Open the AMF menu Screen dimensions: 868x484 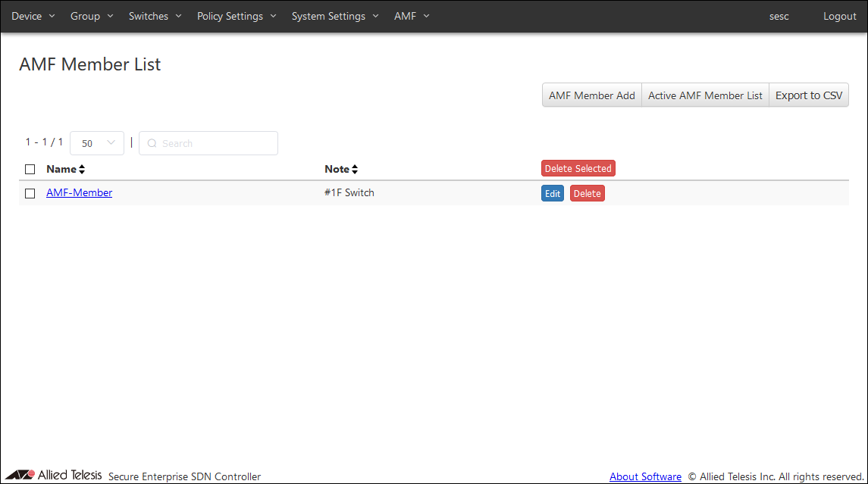point(412,16)
